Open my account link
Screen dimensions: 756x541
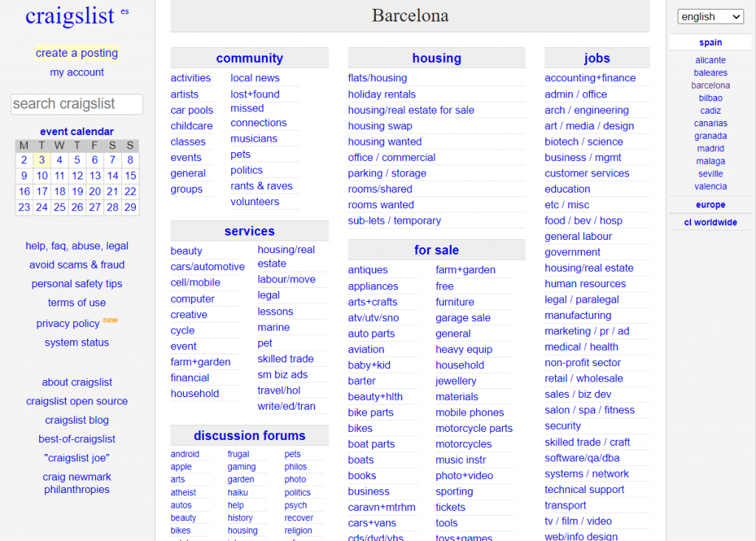77,72
